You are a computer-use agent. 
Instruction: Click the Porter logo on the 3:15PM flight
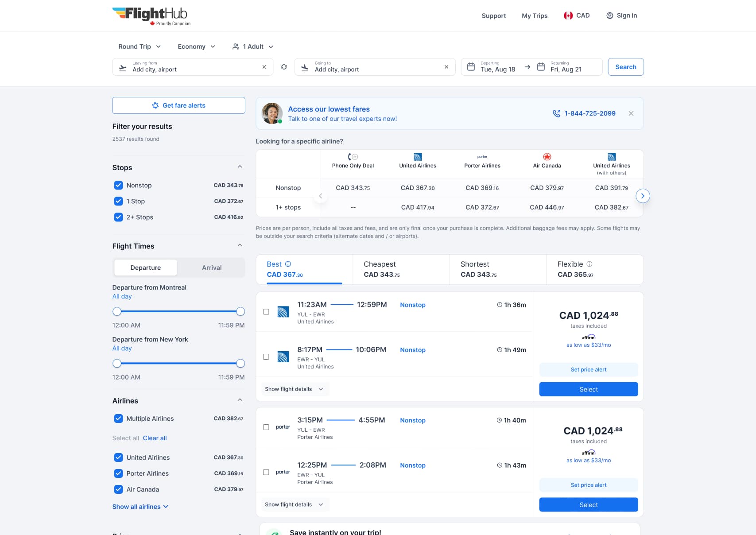pos(283,427)
